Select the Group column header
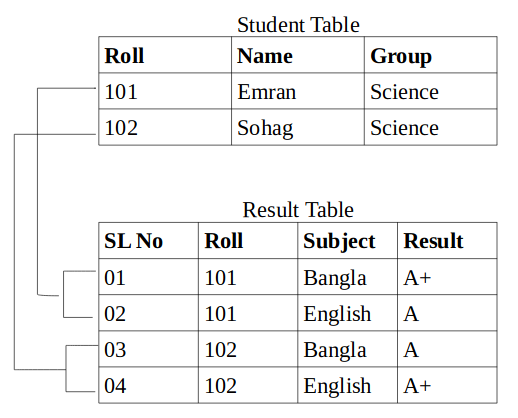The height and width of the screenshot is (418, 518). point(431,55)
